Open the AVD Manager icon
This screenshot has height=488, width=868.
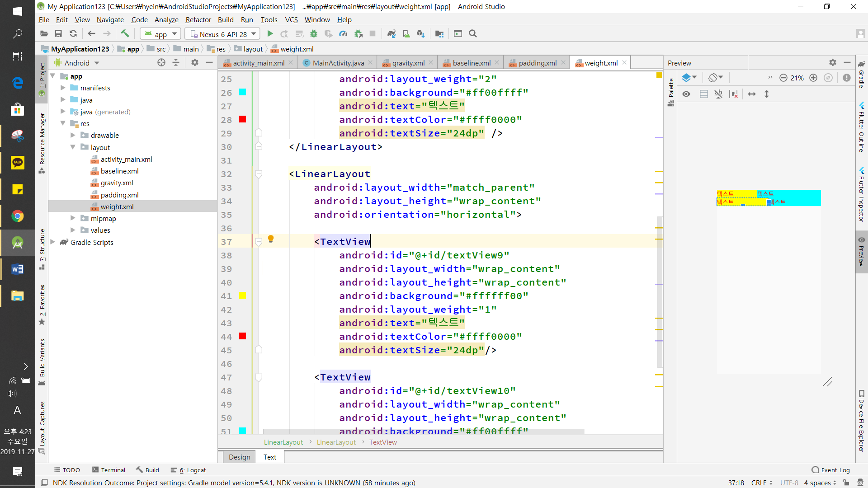pyautogui.click(x=406, y=34)
